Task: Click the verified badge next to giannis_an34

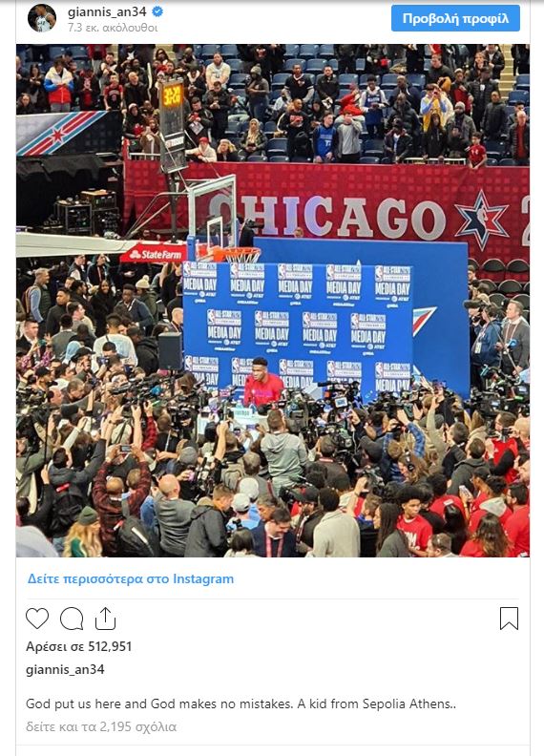Action: (x=157, y=11)
